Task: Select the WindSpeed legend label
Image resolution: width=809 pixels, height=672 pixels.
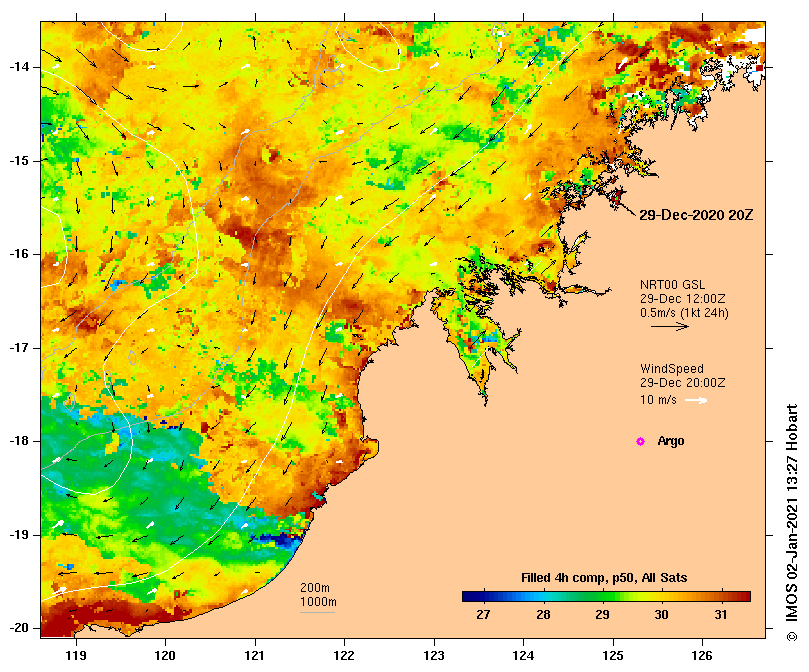Action: [672, 369]
